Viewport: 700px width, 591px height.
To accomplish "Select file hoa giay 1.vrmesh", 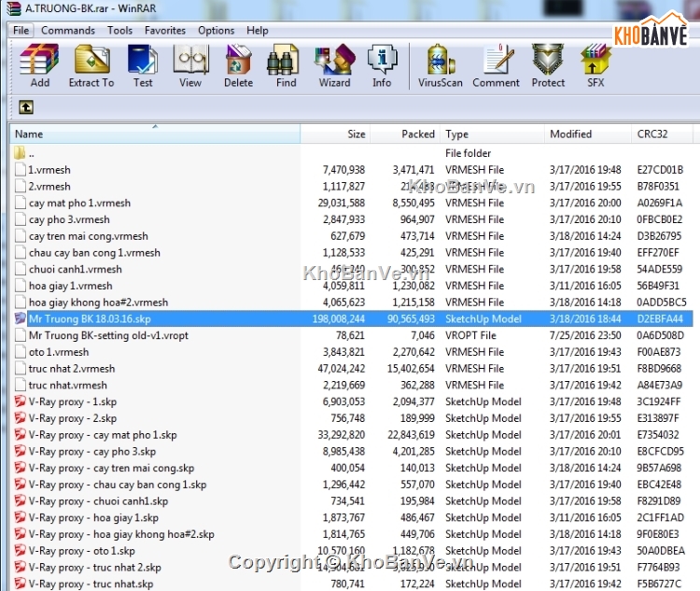I will (x=71, y=286).
